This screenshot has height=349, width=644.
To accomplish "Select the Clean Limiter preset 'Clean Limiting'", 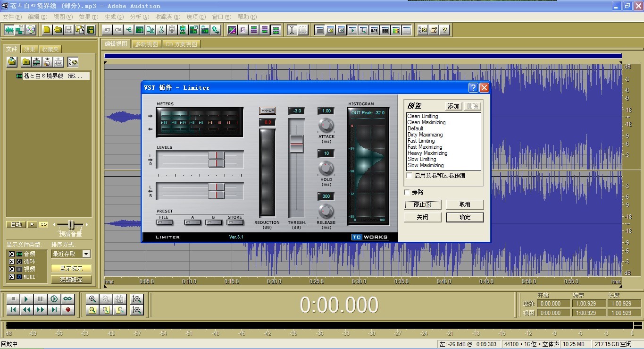I will tap(423, 116).
